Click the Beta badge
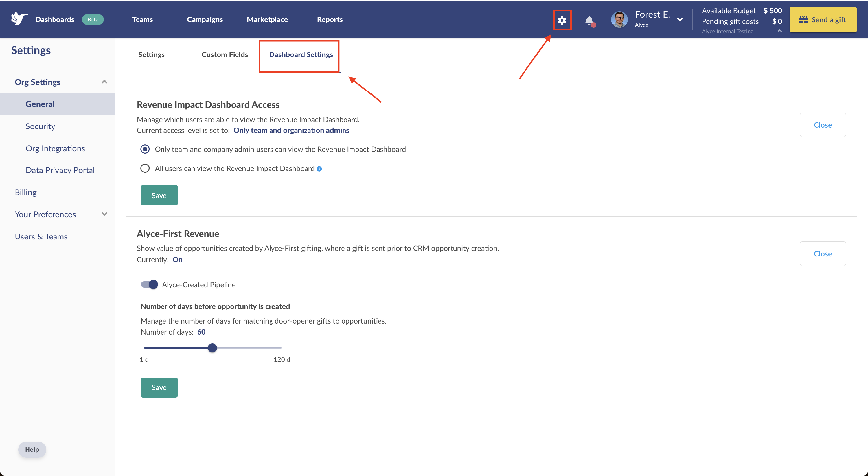 pyautogui.click(x=93, y=20)
